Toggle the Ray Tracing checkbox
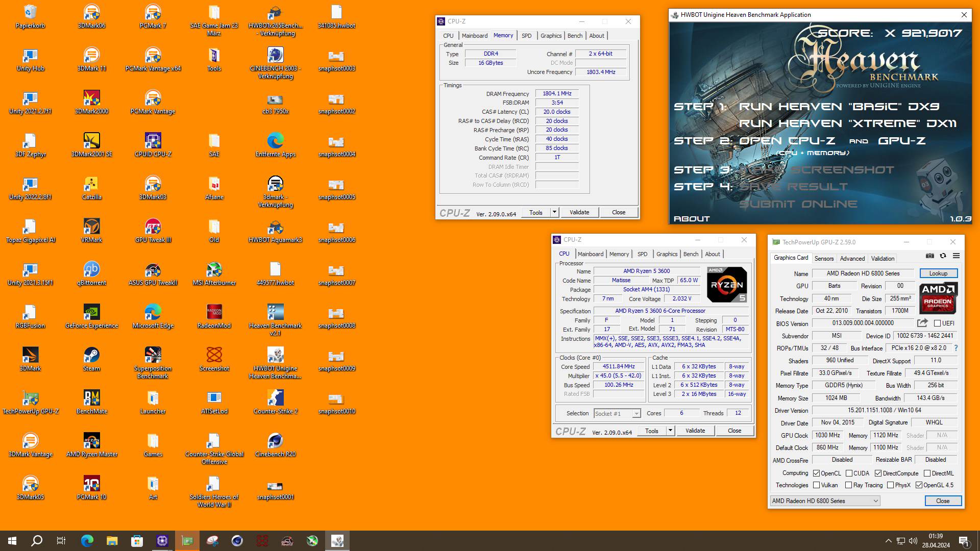The width and height of the screenshot is (980, 551). click(x=848, y=485)
